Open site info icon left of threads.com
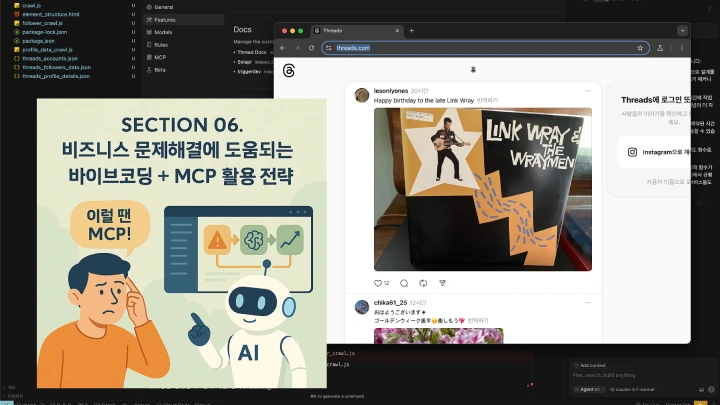The height and width of the screenshot is (405, 720). (329, 48)
